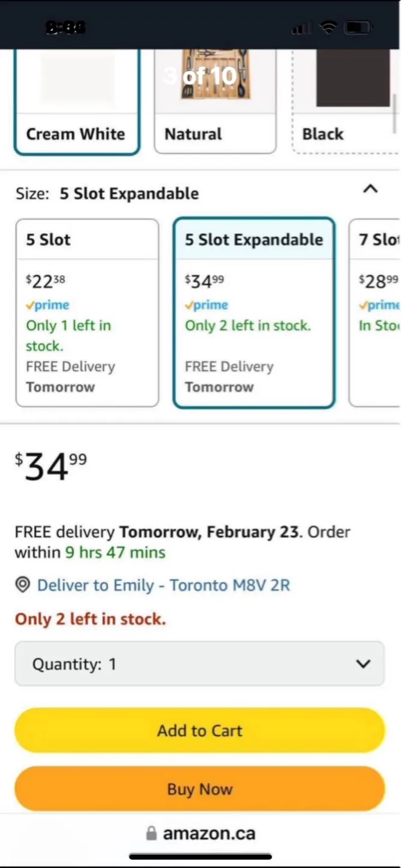Viewport: 401px width, 868px height.
Task: Collapse the Size section chevron
Action: [370, 189]
